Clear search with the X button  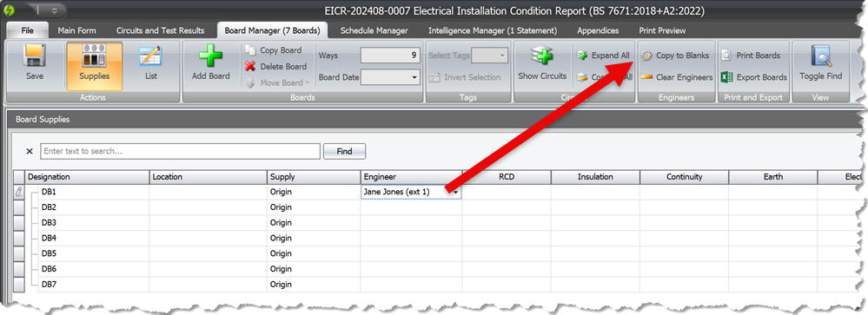click(x=30, y=151)
